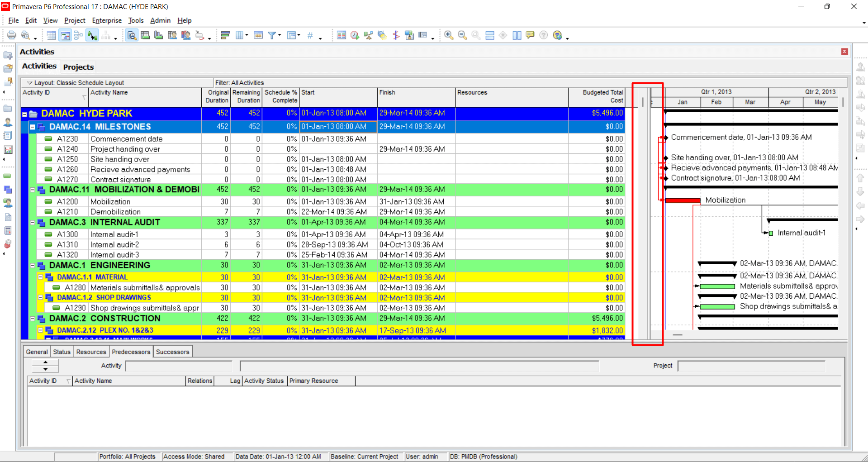
Task: Collapse DAMAC.1 ENGINEERING band
Action: [33, 266]
